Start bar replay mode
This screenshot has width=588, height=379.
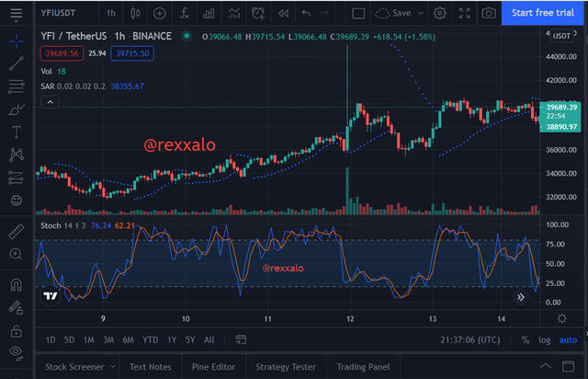[x=284, y=14]
